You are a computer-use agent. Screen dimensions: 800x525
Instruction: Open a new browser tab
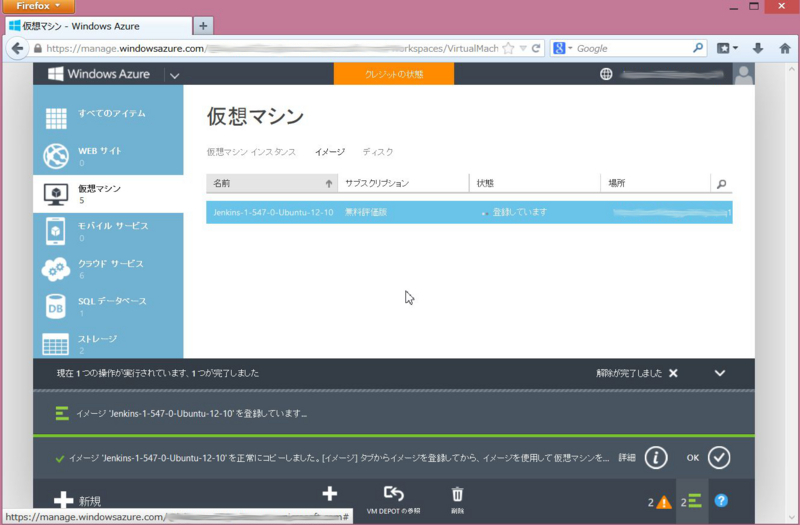pos(203,26)
